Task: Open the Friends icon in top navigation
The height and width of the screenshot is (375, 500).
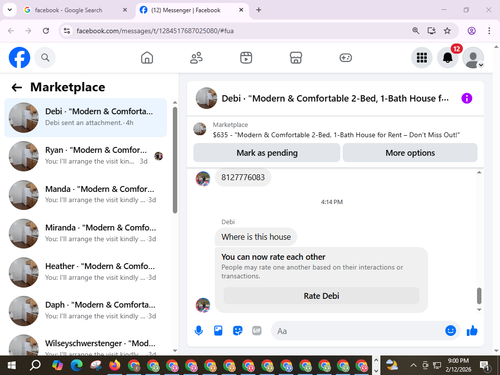Action: (196, 58)
